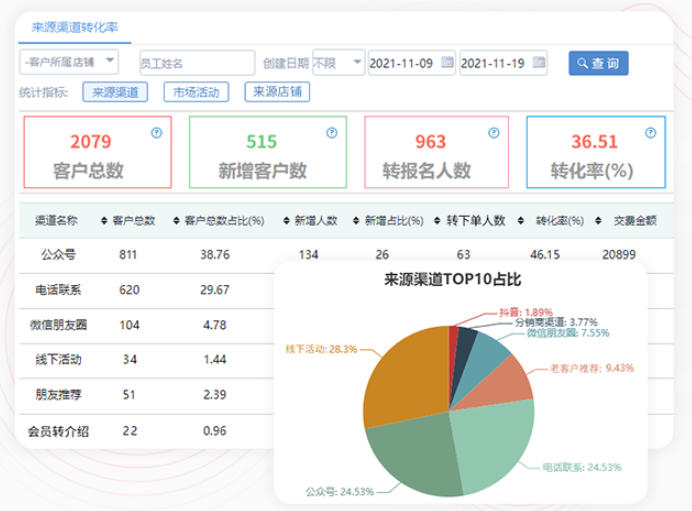Sort by 转化率(%) column arrow
Screen dimensions: 692x511
coord(521,220)
